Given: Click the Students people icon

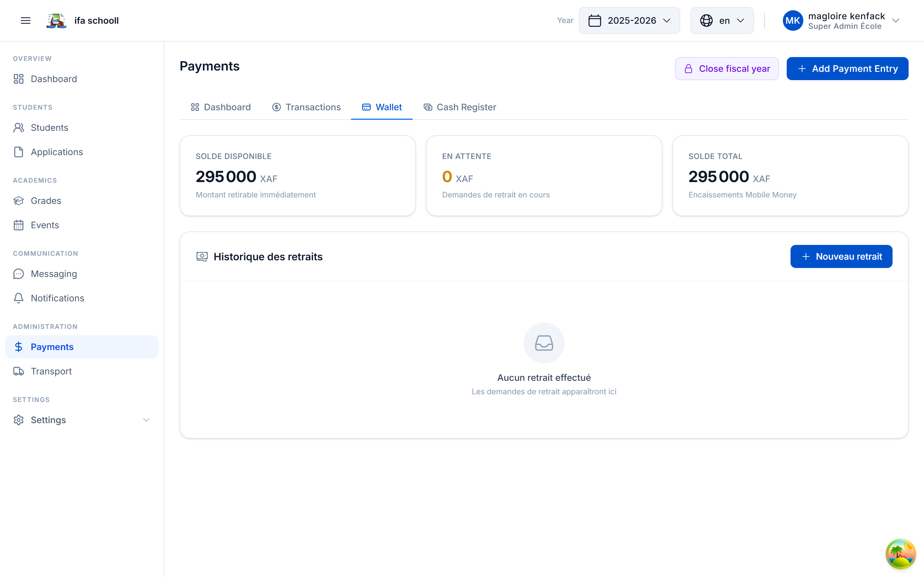Looking at the screenshot, I should (x=19, y=128).
